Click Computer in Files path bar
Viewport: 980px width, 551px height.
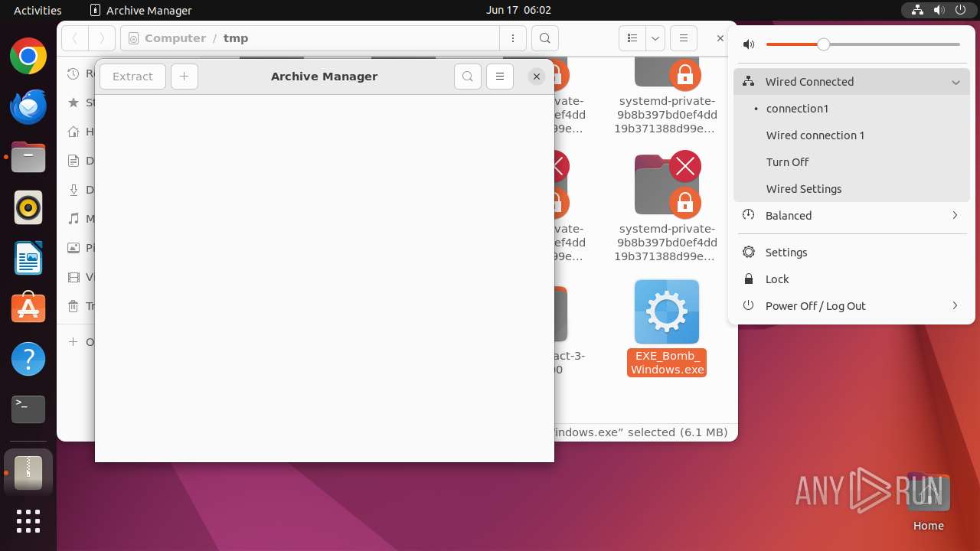coord(175,38)
